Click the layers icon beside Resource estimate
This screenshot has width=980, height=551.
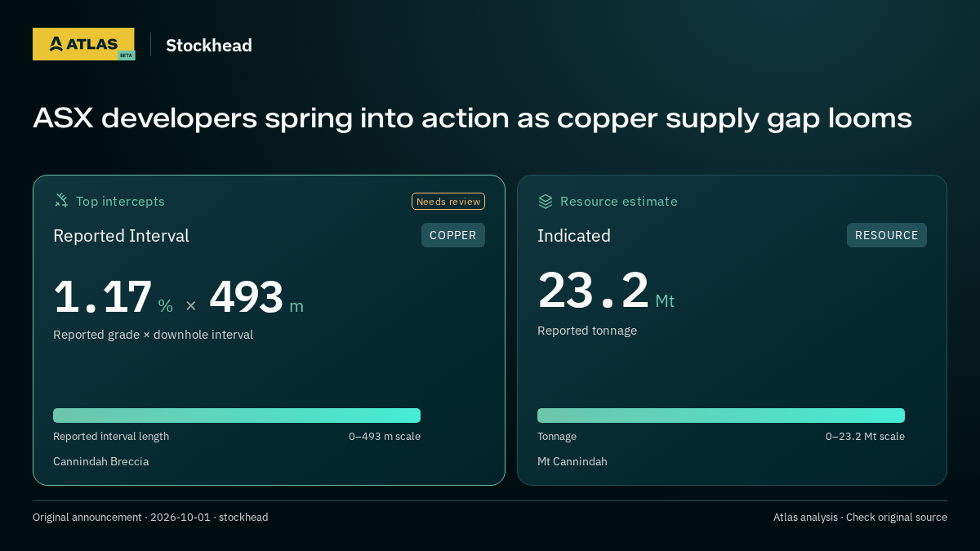point(546,201)
